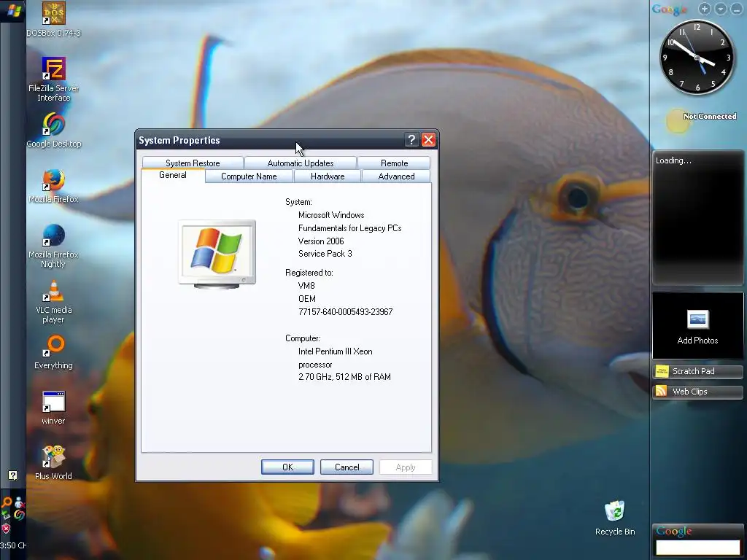This screenshot has width=747, height=560.
Task: Click the 'Fundamentals for Legacy PCs' text
Action: (x=349, y=228)
